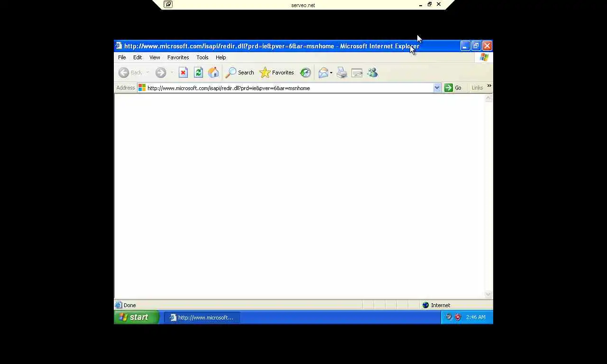Expand the address bar URL dropdown
Screen dimensions: 607x364
click(437, 88)
